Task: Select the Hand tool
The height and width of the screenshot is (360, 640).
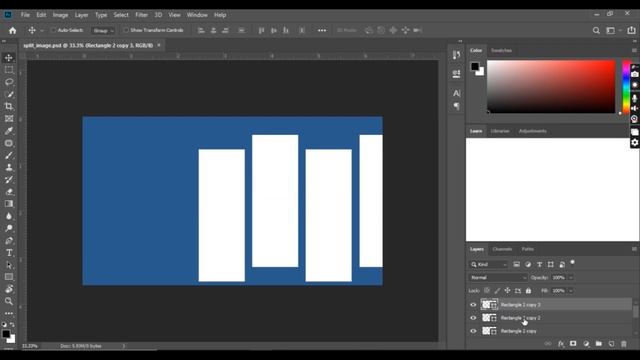Action: click(x=9, y=289)
